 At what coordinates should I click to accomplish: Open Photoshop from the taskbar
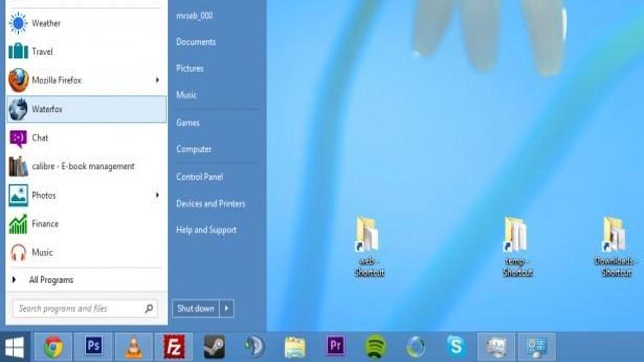94,347
